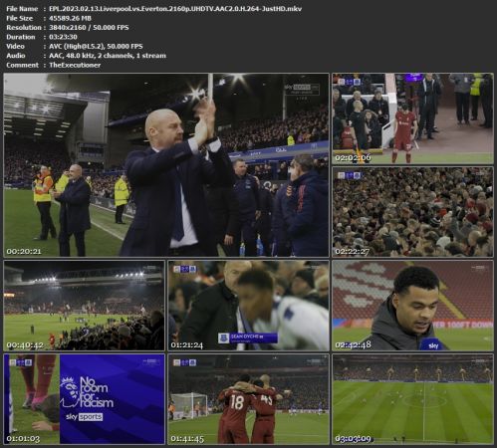Image resolution: width=497 pixels, height=448 pixels.
Task: Click the scoreboard overlay in the 01:41:45 thumbnail
Action: pos(184,362)
